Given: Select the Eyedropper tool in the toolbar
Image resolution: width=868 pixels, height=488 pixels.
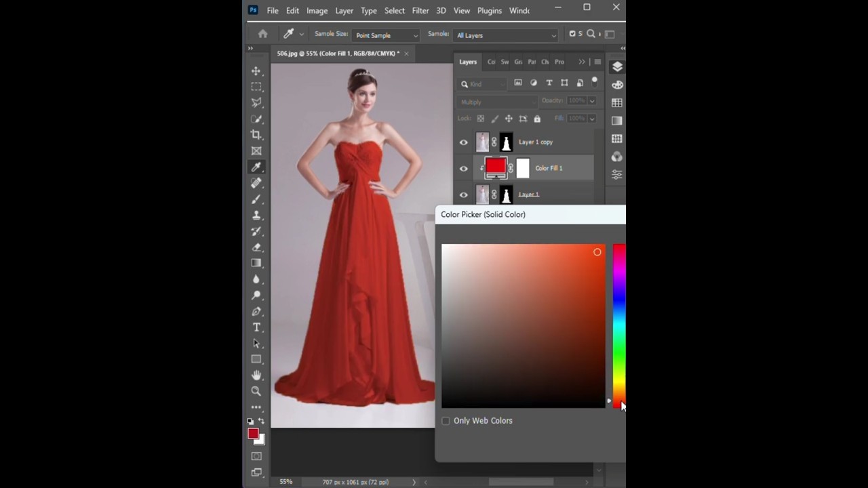Looking at the screenshot, I should 256,167.
